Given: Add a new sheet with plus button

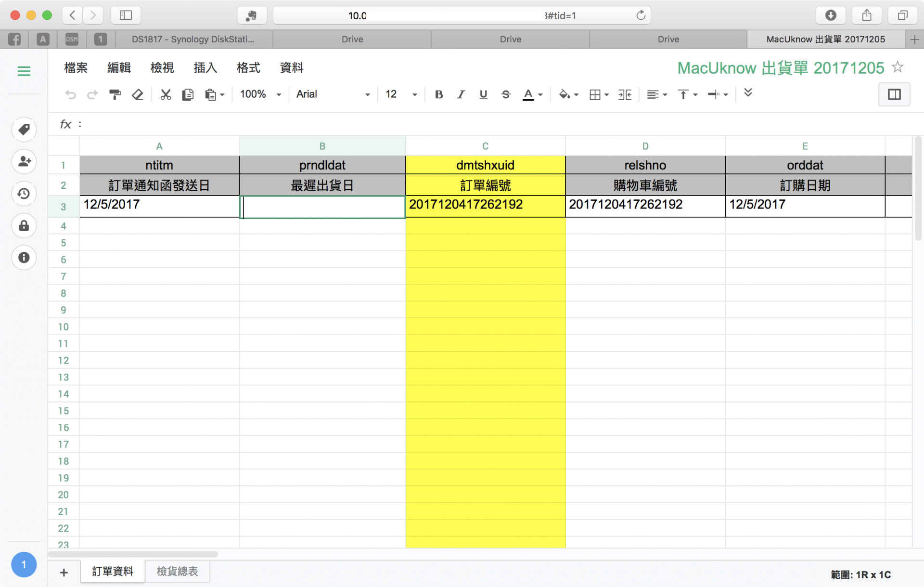Looking at the screenshot, I should point(64,572).
